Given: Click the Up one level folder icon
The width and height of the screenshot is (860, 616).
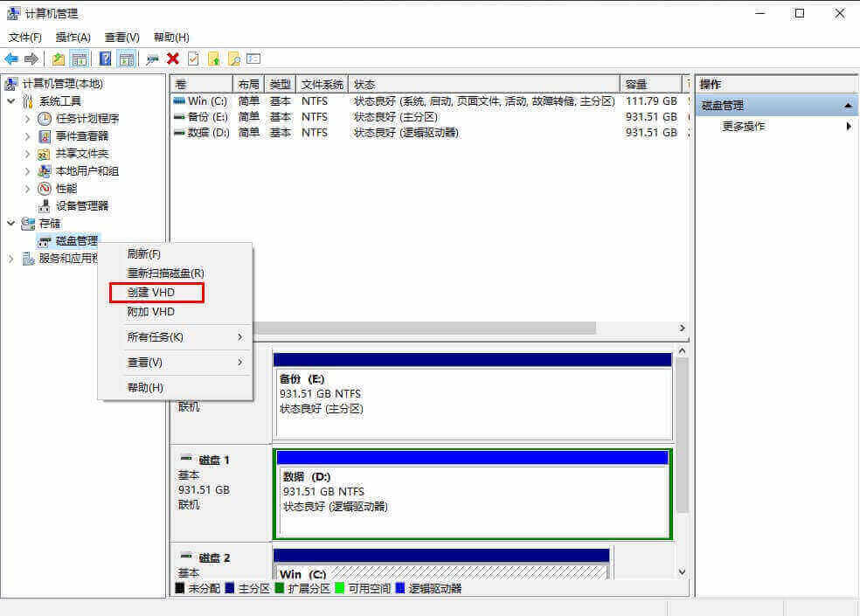Looking at the screenshot, I should point(59,59).
